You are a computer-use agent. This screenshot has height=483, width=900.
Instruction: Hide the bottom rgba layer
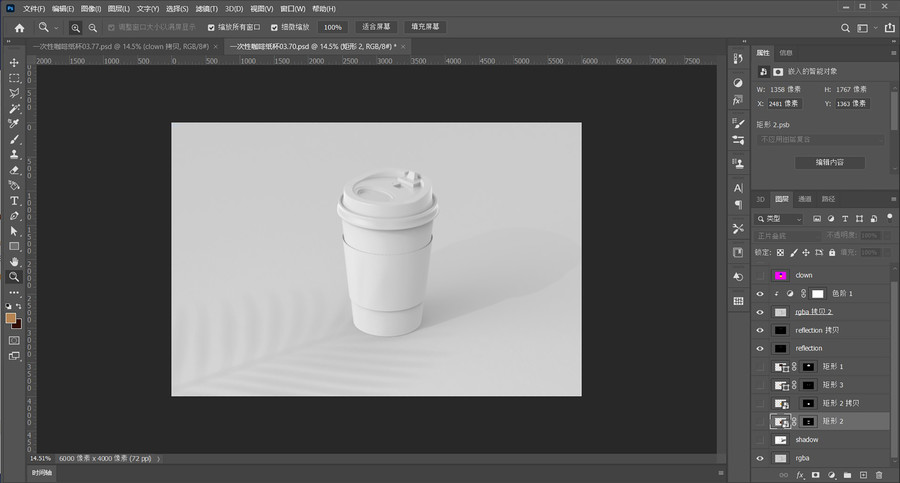click(761, 458)
